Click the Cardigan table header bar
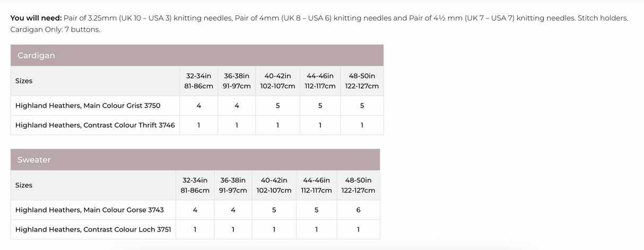Viewport: 644px width, 250px height. (x=196, y=56)
